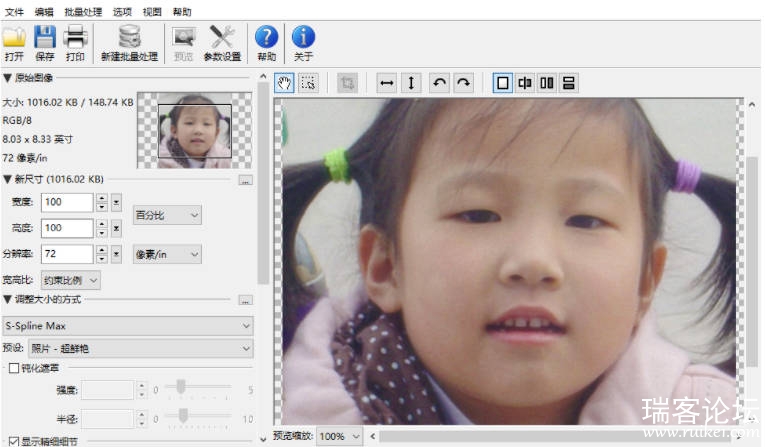The image size is (765, 447).
Task: Click the 宽度 spinner arrows
Action: point(101,202)
